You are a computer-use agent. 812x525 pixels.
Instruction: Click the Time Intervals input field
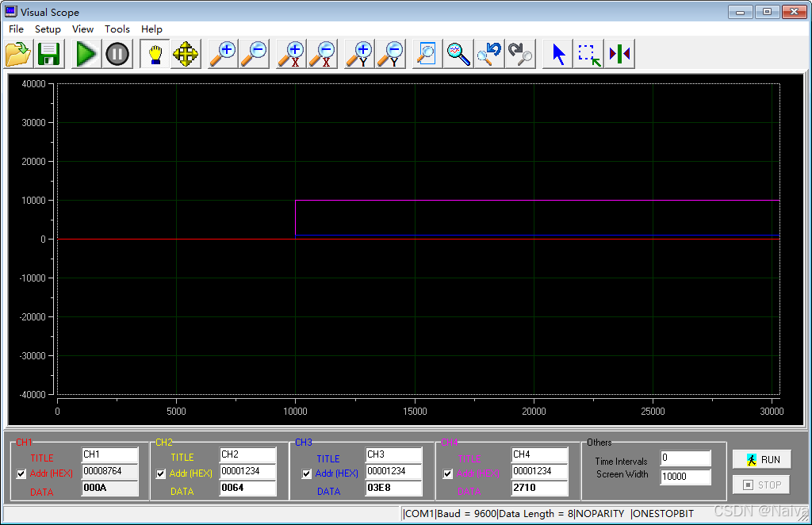pos(686,458)
